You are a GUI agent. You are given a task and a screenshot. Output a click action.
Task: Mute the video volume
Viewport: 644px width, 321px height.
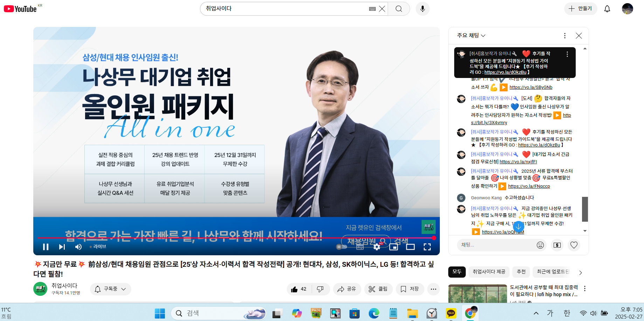point(78,247)
